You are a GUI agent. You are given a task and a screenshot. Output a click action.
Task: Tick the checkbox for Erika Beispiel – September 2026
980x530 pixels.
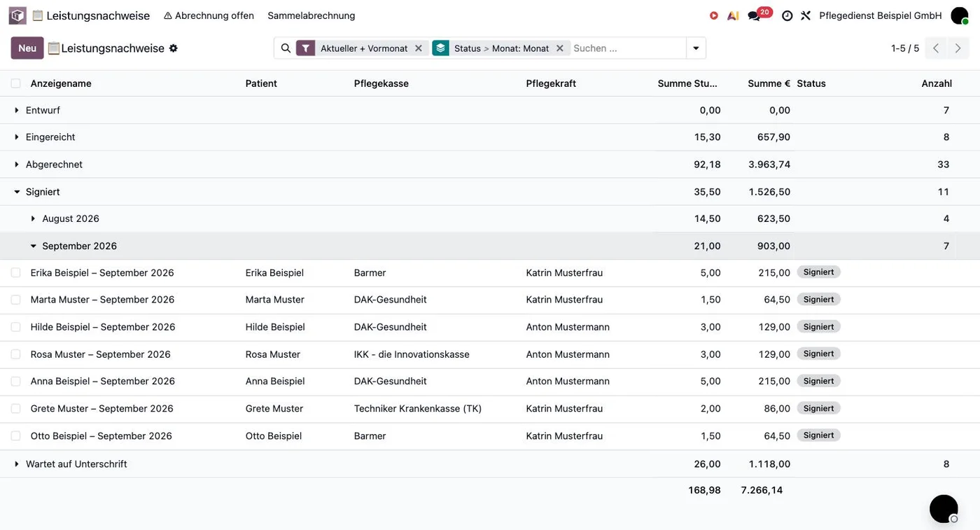click(x=15, y=273)
